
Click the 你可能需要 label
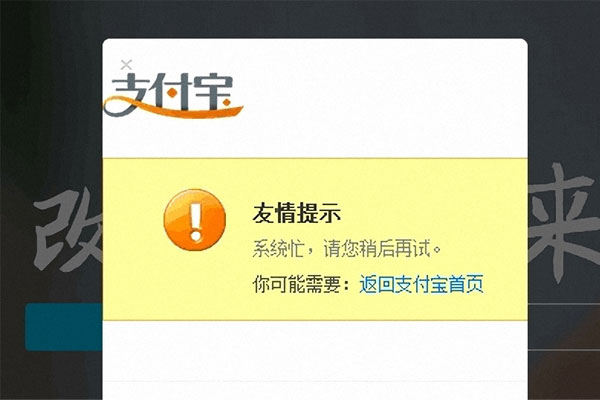tap(296, 284)
